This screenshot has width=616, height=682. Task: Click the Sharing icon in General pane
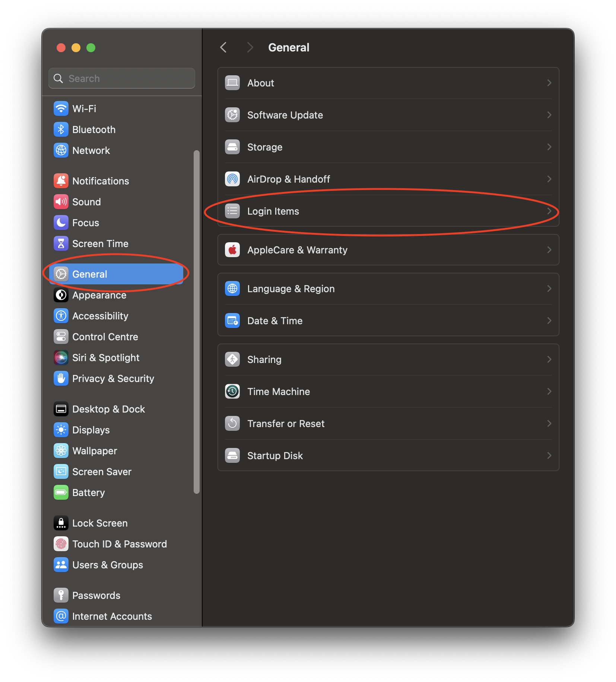tap(232, 359)
